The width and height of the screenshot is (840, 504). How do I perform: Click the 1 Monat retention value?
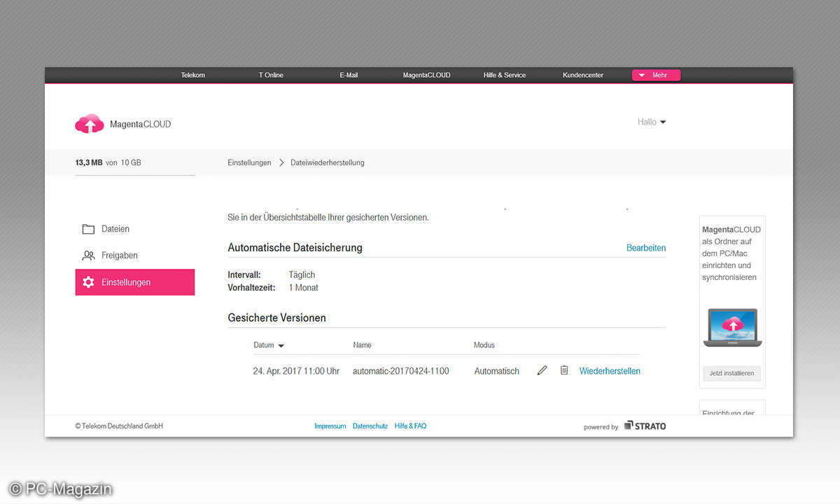[x=303, y=288]
